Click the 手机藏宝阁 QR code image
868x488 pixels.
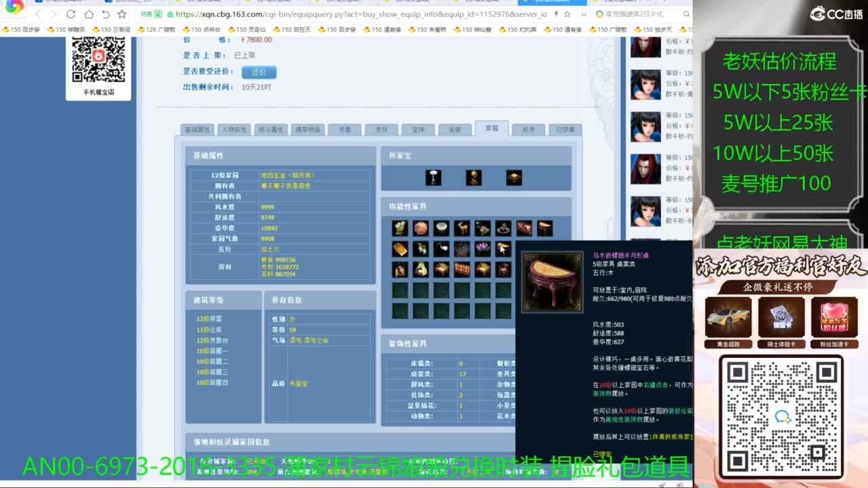click(99, 60)
